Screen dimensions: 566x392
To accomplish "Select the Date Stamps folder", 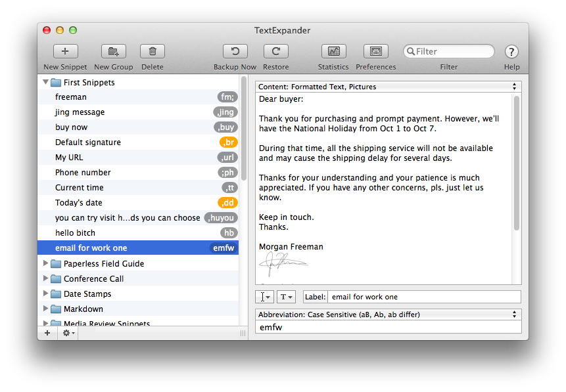I will (x=138, y=294).
